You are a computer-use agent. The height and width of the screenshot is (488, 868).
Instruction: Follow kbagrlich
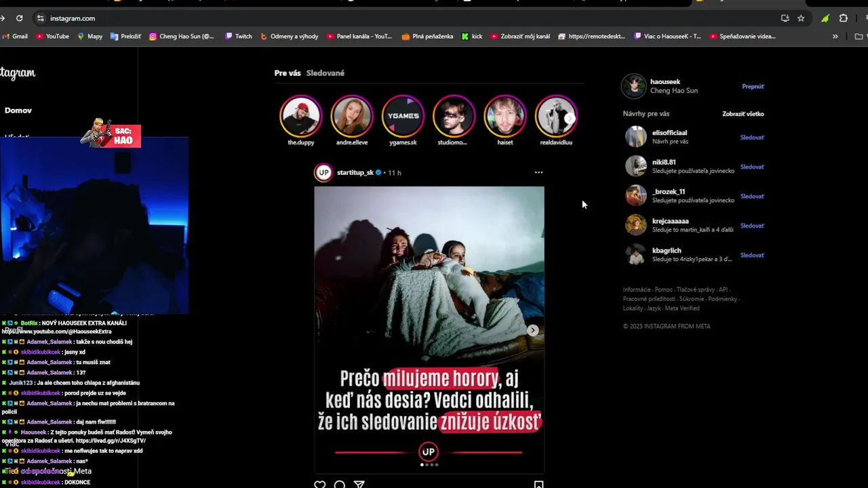click(x=752, y=256)
